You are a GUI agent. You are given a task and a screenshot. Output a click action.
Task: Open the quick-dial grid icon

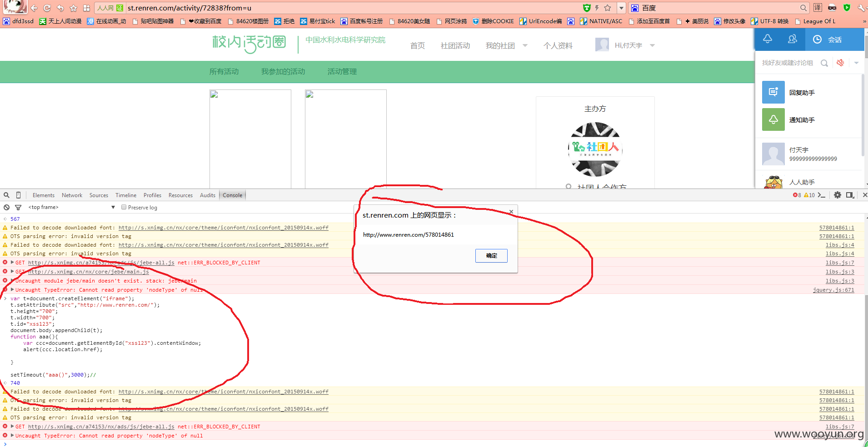pyautogui.click(x=86, y=8)
